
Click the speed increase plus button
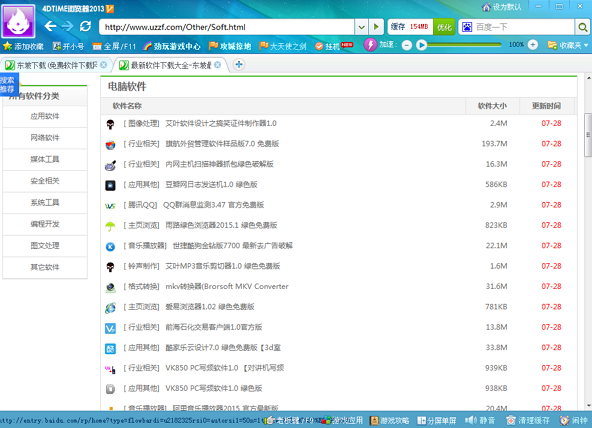533,45
